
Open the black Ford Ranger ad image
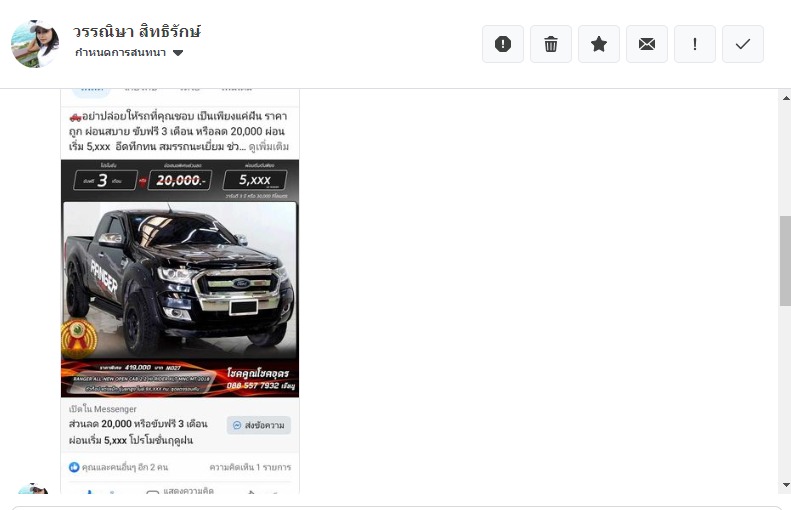[180, 278]
